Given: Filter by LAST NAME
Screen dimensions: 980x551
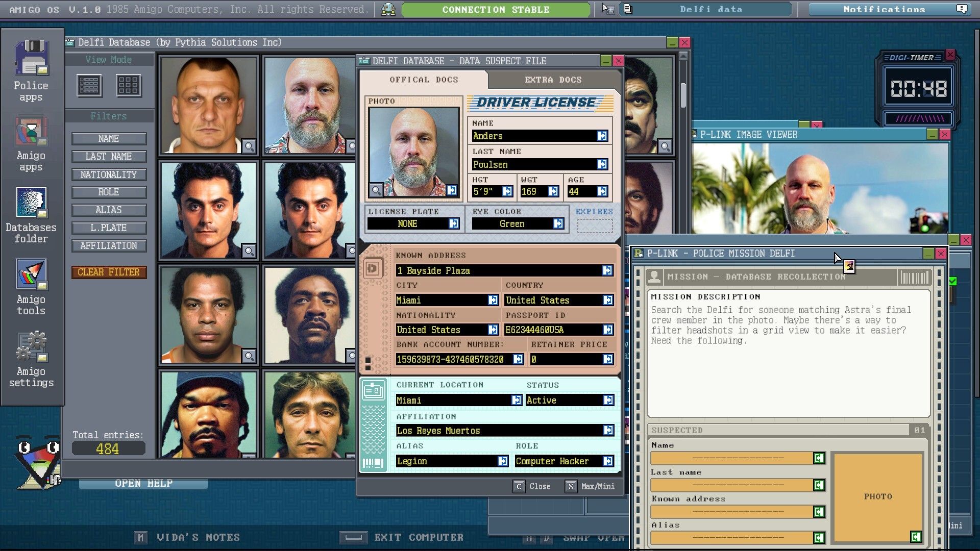Looking at the screenshot, I should tap(109, 156).
